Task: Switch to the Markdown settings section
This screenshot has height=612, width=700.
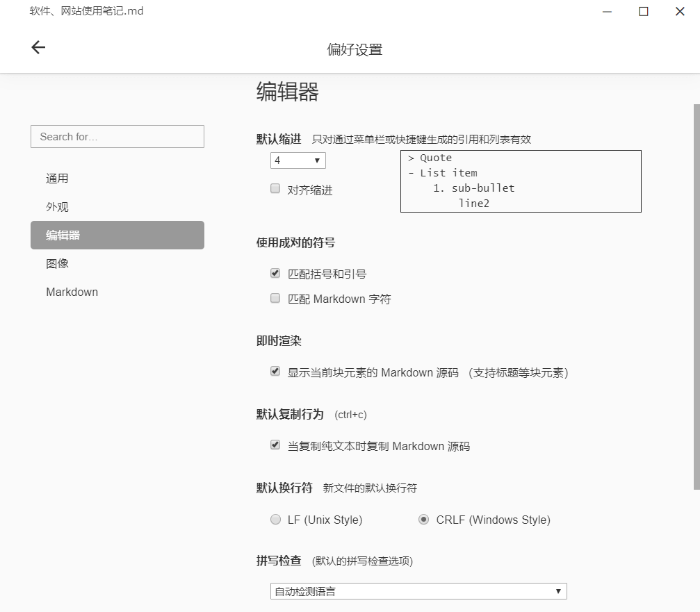Action: point(72,292)
